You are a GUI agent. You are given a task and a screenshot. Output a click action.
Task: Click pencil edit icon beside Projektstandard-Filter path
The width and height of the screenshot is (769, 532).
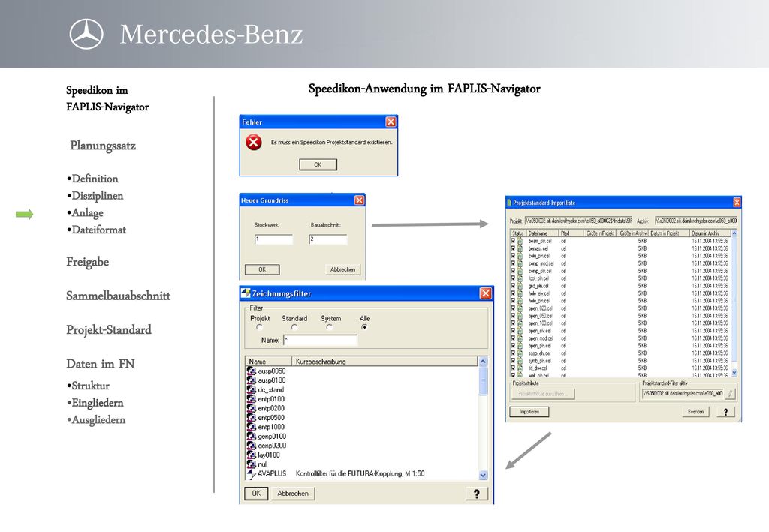click(x=730, y=393)
